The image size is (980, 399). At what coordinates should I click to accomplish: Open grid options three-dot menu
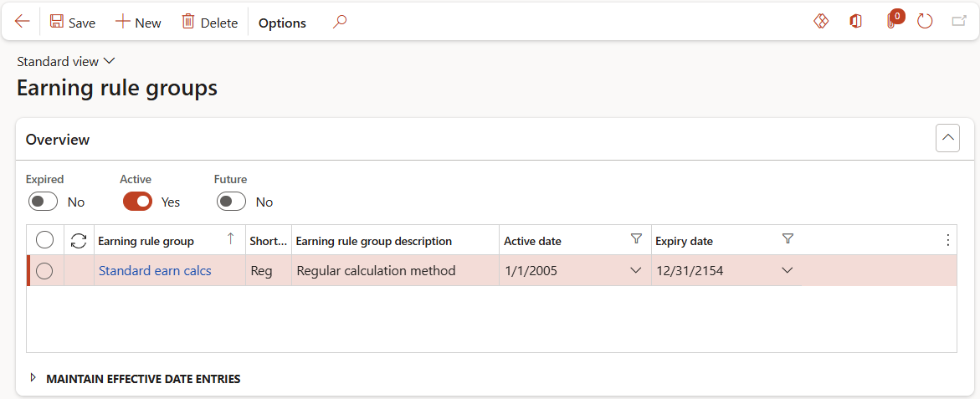click(947, 240)
